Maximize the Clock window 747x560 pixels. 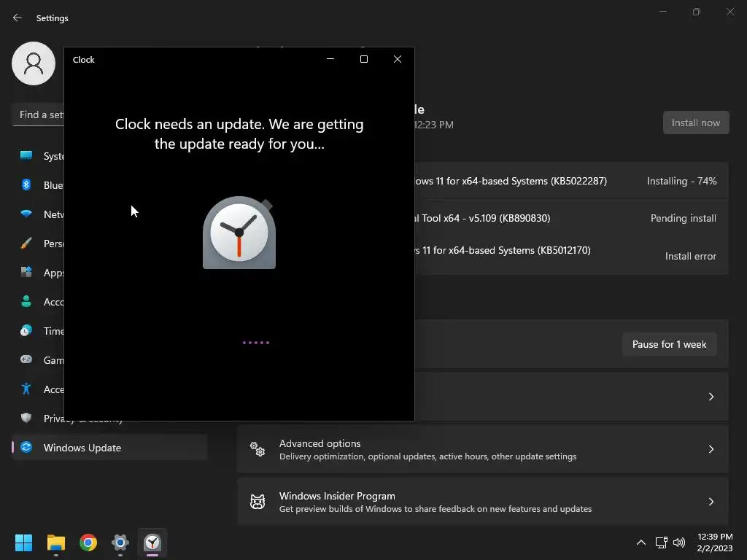364,59
